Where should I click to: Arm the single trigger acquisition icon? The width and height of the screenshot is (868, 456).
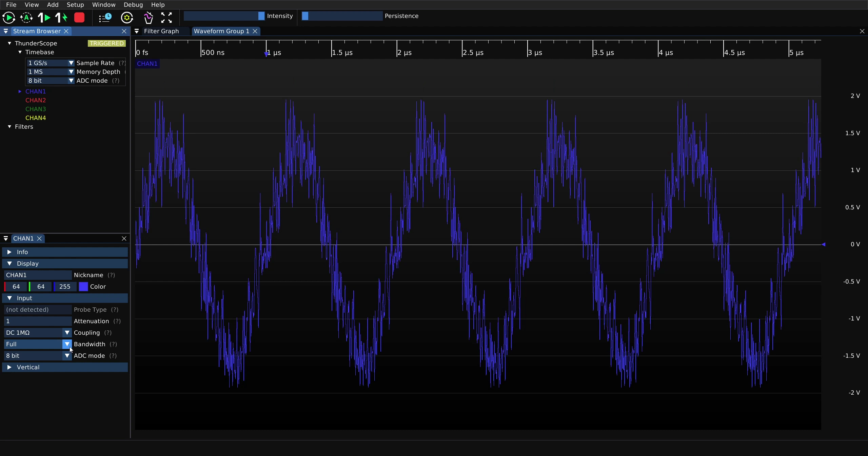[x=44, y=18]
